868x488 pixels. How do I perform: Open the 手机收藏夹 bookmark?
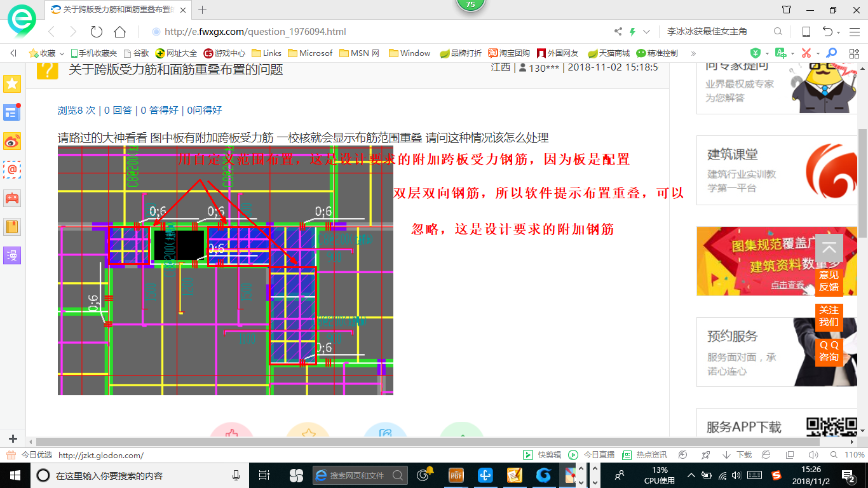click(x=94, y=53)
